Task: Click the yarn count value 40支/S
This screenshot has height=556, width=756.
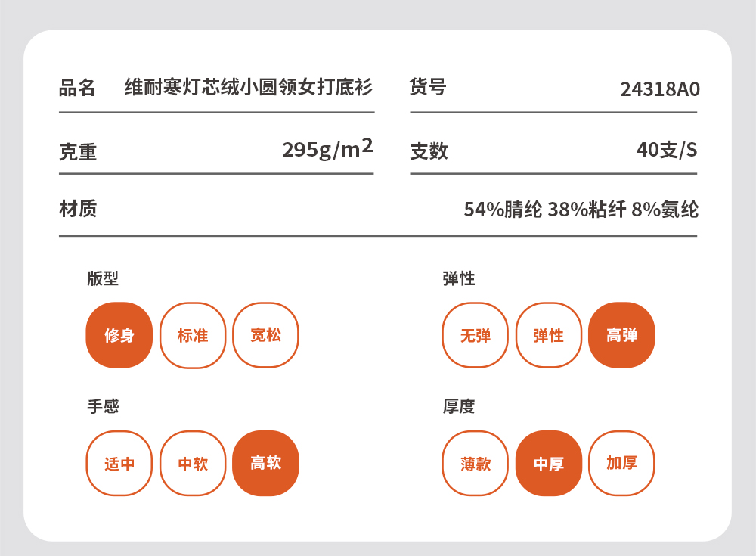Action: 666,150
